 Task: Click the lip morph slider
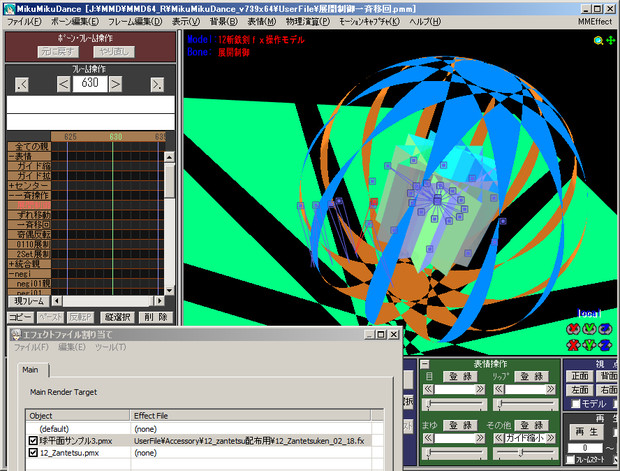[525, 405]
